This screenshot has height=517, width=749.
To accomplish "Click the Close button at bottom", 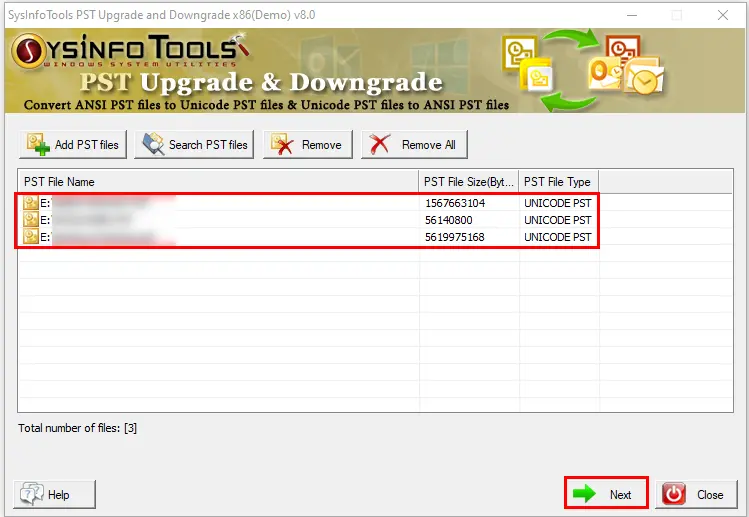I will point(696,495).
